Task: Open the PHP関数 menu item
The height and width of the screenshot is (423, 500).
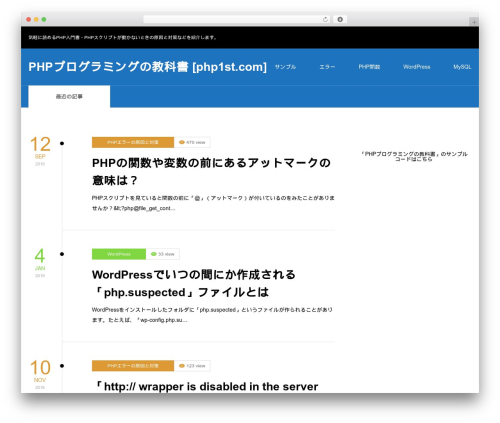Action: (x=369, y=67)
